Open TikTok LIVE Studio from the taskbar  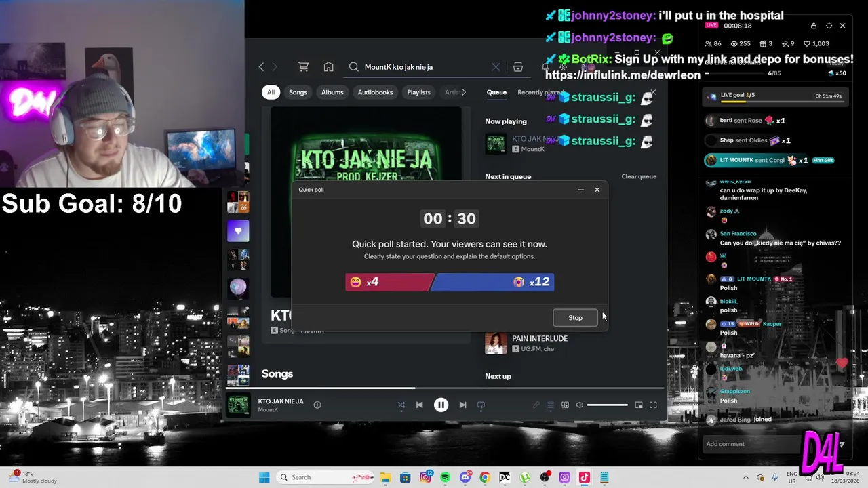point(584,477)
